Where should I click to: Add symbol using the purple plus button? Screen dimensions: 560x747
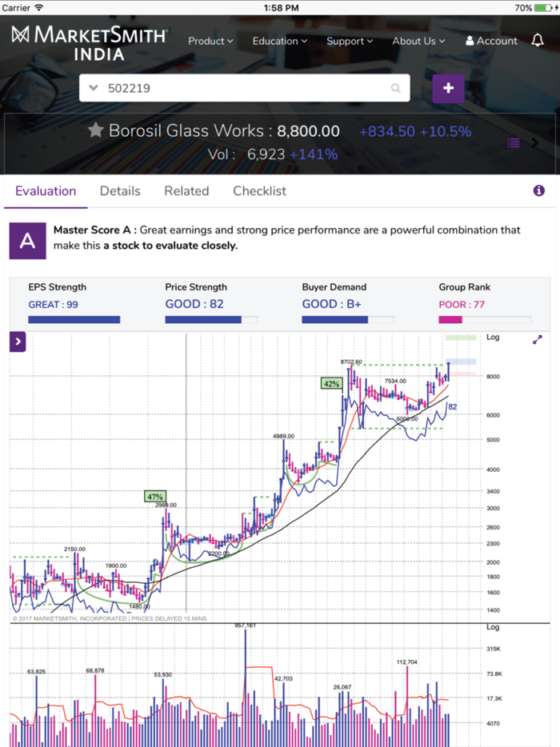tap(448, 88)
